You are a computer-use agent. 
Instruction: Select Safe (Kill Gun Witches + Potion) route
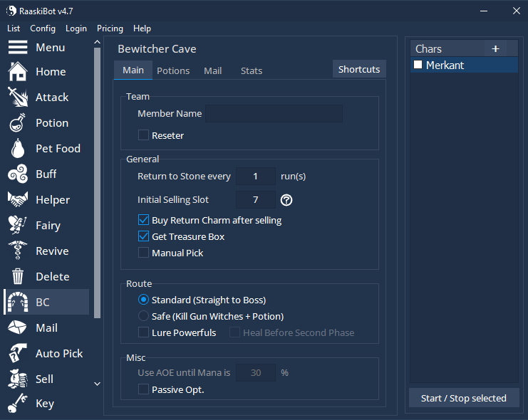[143, 316]
